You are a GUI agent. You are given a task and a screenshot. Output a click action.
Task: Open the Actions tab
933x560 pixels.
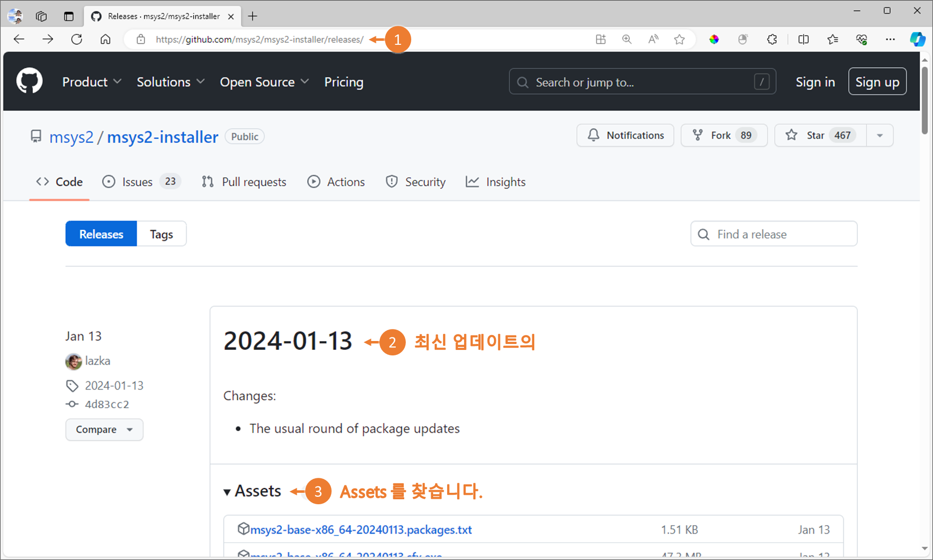tap(336, 182)
